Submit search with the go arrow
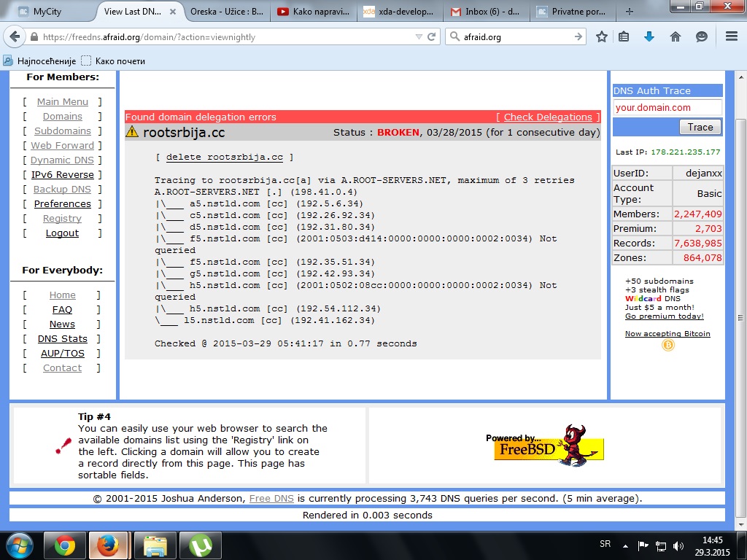747x560 pixels. (578, 36)
